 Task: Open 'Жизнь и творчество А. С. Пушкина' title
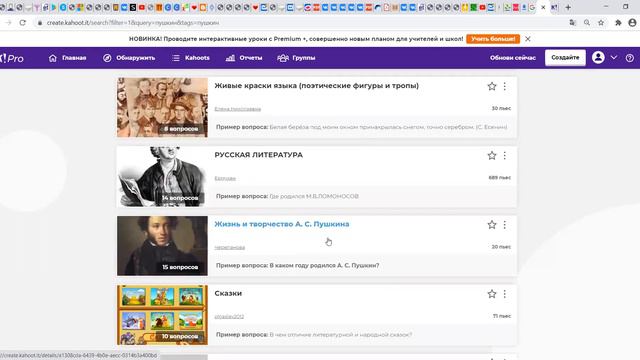tap(282, 224)
